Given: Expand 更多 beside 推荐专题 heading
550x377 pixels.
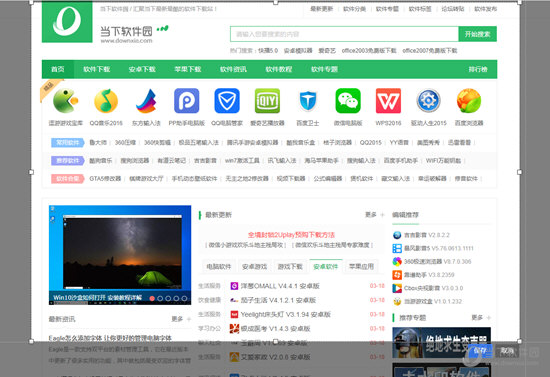Looking at the screenshot, I should (481, 318).
